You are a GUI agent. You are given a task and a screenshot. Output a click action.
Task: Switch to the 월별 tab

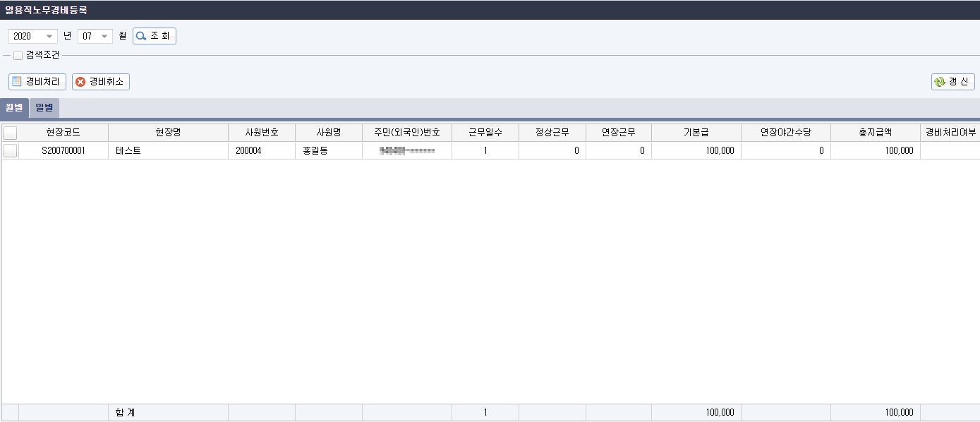click(x=14, y=108)
